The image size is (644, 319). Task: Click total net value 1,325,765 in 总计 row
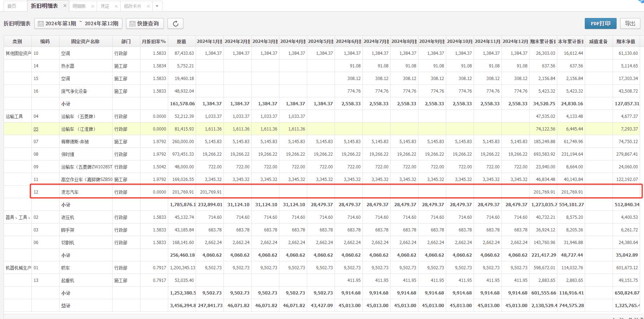[627, 306]
